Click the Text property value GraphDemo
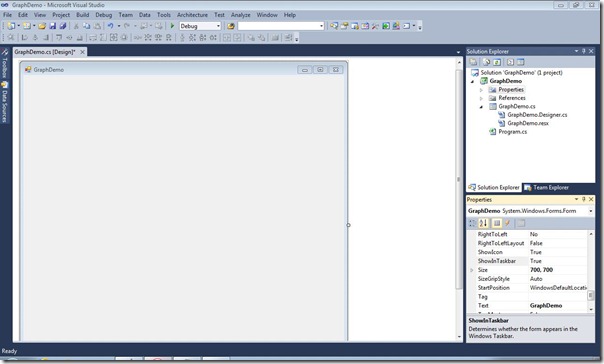 point(546,305)
